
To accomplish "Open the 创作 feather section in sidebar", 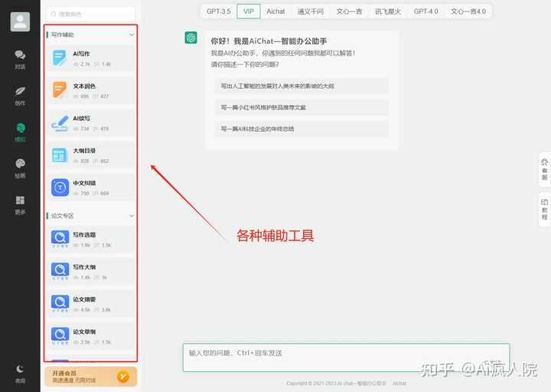I will point(20,96).
